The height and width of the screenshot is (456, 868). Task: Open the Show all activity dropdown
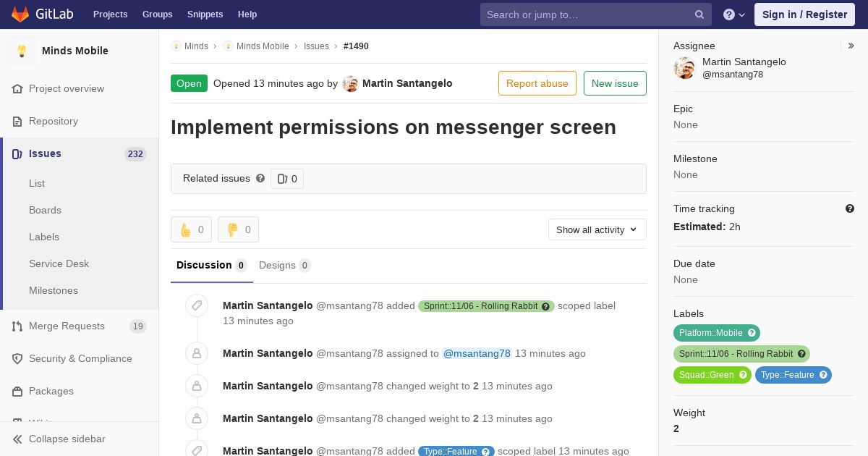pyautogui.click(x=597, y=229)
